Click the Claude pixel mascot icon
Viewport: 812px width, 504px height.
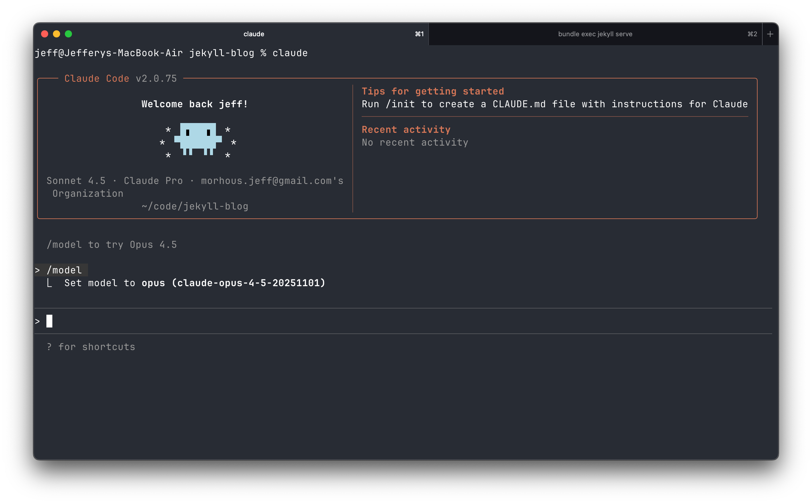pos(198,139)
